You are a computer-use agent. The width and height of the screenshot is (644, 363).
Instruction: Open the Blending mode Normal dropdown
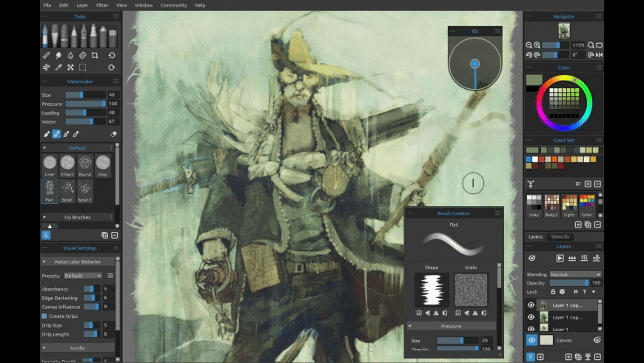tap(575, 274)
